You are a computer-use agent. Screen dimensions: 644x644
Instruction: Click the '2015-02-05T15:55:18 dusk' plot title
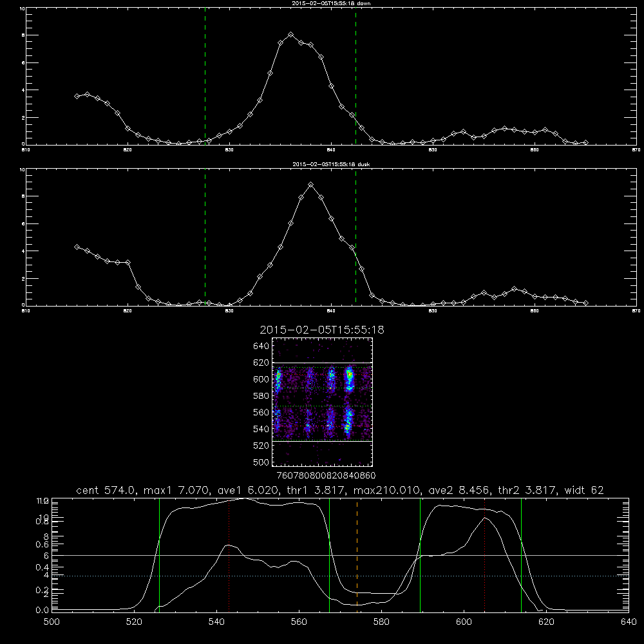click(331, 164)
